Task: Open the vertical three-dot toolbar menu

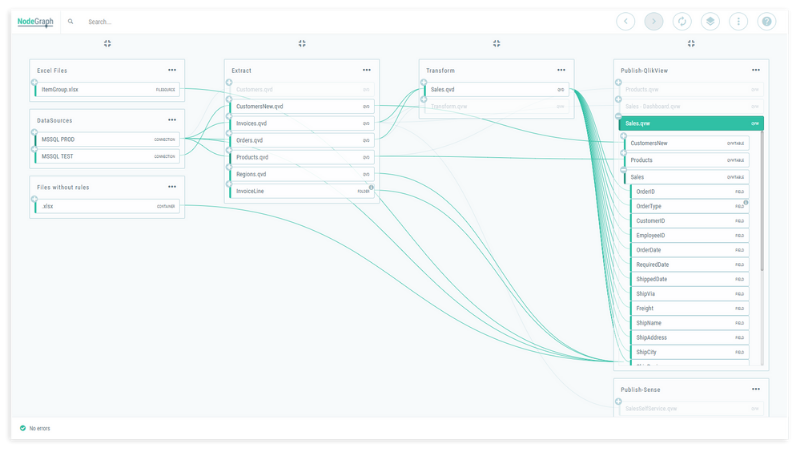Action: (738, 21)
